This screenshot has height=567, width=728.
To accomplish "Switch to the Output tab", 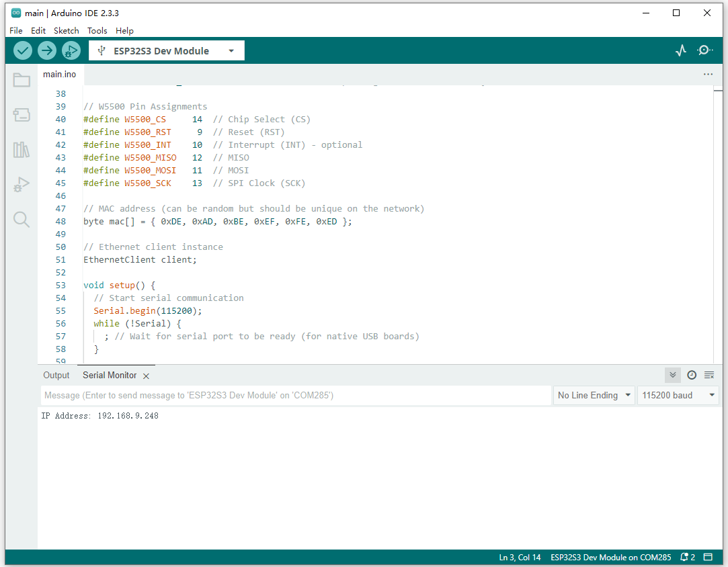I will 56,375.
